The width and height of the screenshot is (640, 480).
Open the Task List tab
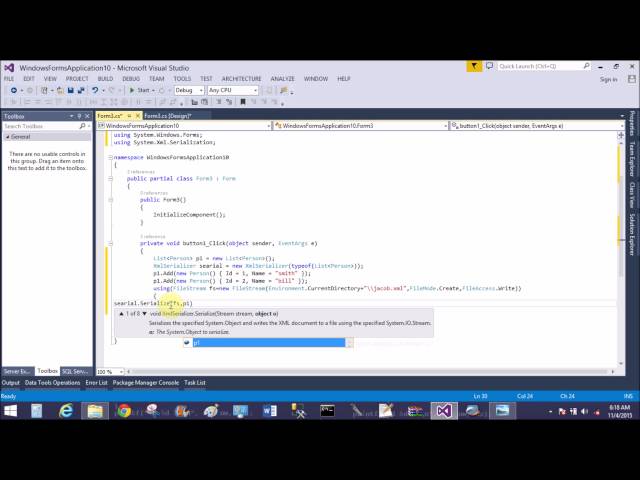[x=195, y=383]
